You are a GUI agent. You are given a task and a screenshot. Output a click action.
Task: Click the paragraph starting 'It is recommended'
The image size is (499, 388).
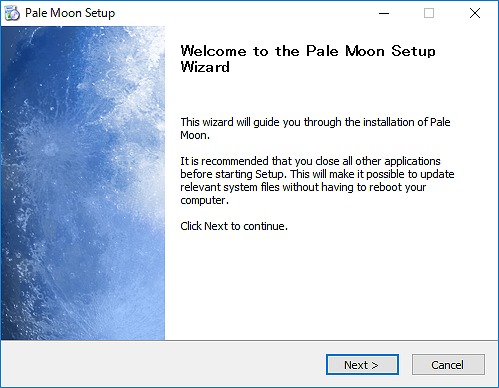click(x=317, y=180)
